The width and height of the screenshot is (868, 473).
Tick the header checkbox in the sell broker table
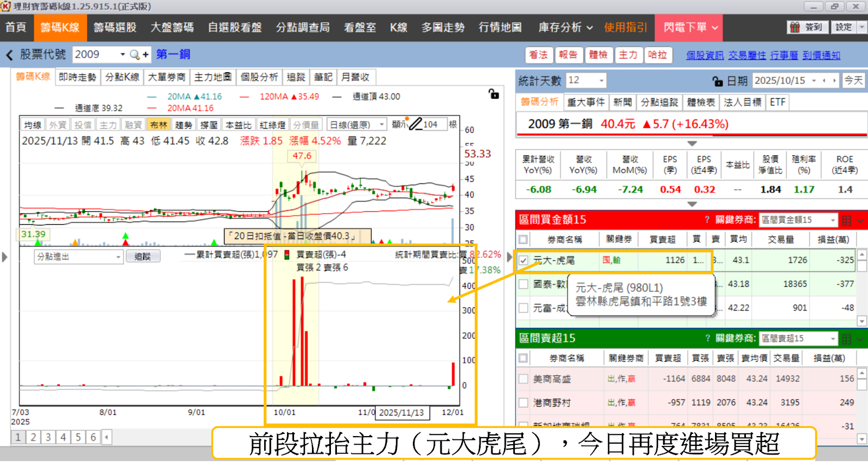pyautogui.click(x=523, y=358)
